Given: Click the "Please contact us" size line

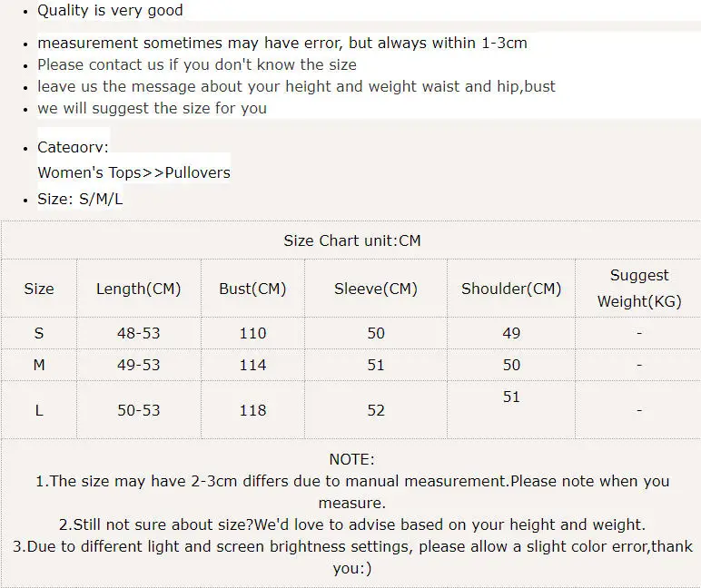Looking at the screenshot, I should click(197, 64).
